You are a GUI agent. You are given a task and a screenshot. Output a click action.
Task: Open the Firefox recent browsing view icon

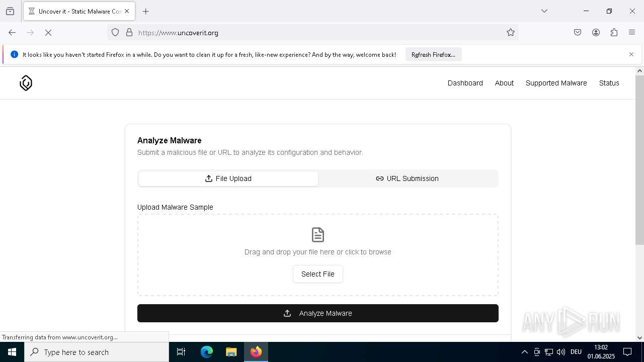10,11
